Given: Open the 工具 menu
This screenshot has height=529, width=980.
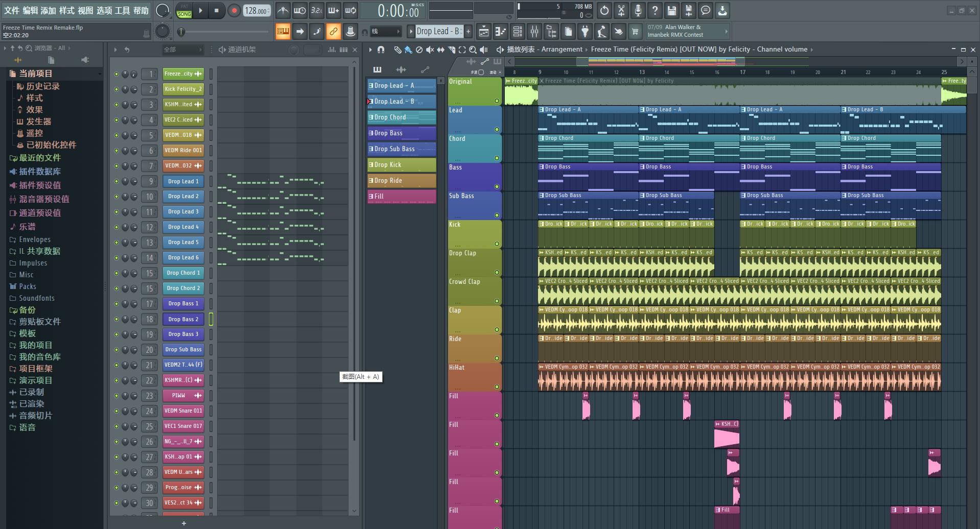Looking at the screenshot, I should 122,11.
